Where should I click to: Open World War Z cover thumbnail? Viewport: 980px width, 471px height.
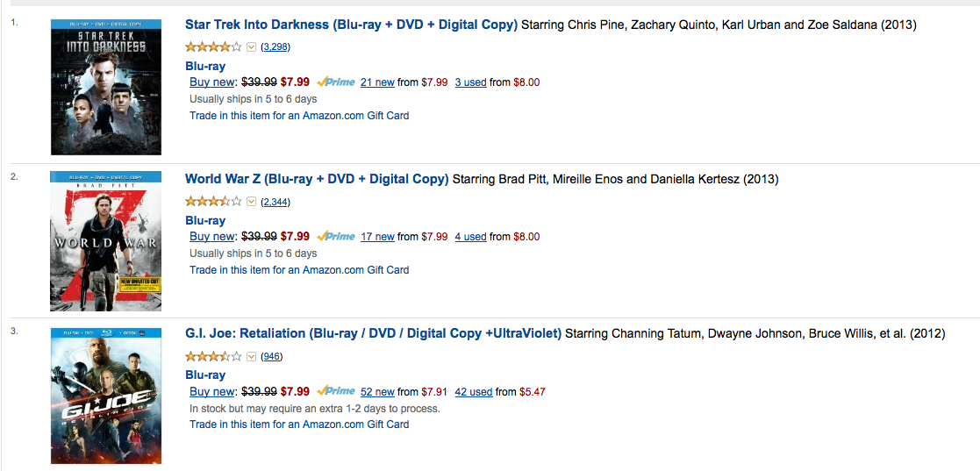[106, 241]
